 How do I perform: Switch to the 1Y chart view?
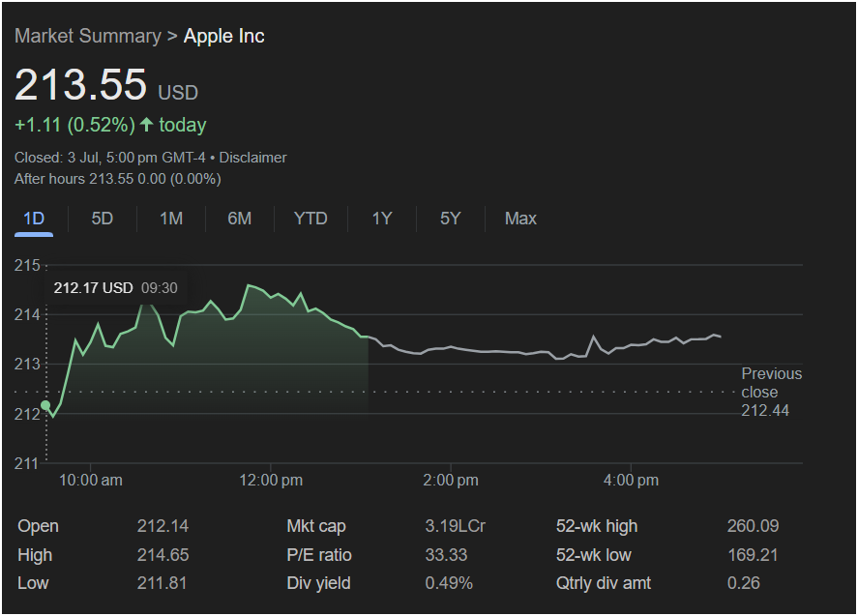point(382,219)
